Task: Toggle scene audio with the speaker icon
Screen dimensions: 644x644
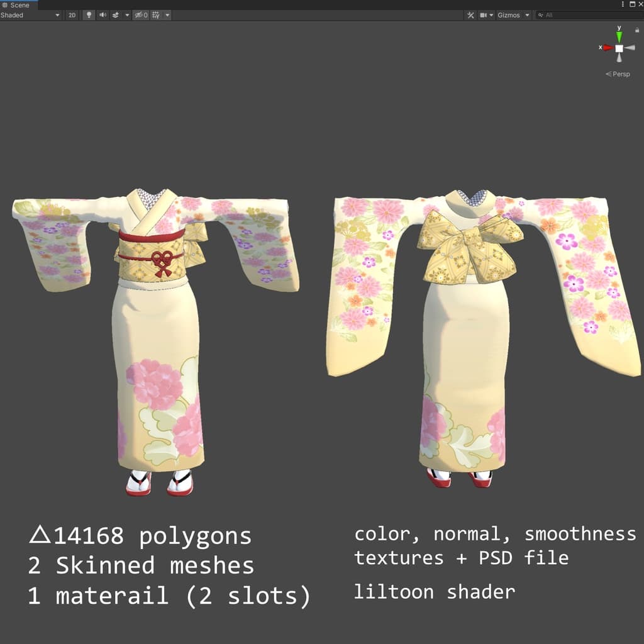Action: click(x=103, y=15)
